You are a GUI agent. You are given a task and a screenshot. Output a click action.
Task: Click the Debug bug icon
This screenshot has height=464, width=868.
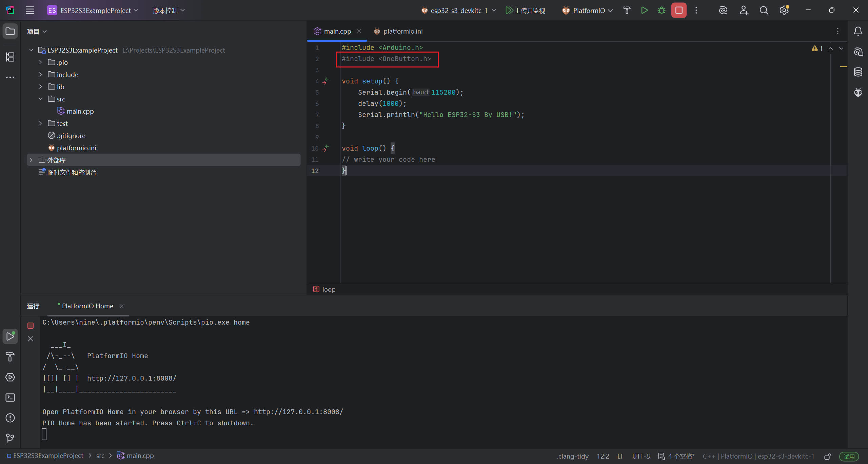(662, 11)
